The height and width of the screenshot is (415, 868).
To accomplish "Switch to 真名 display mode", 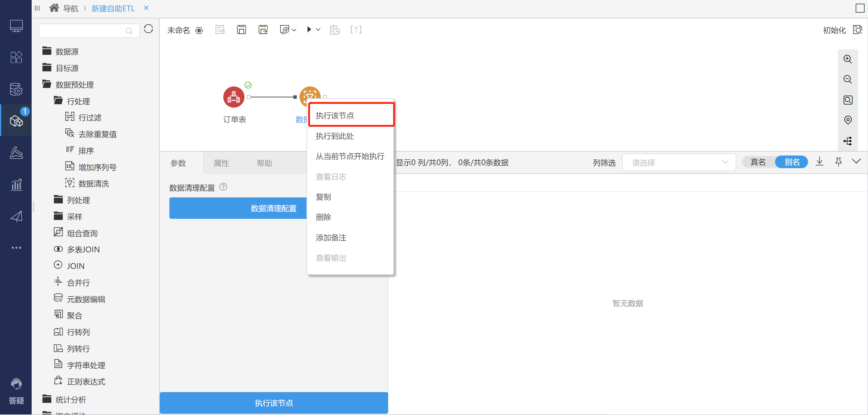I will pos(758,162).
